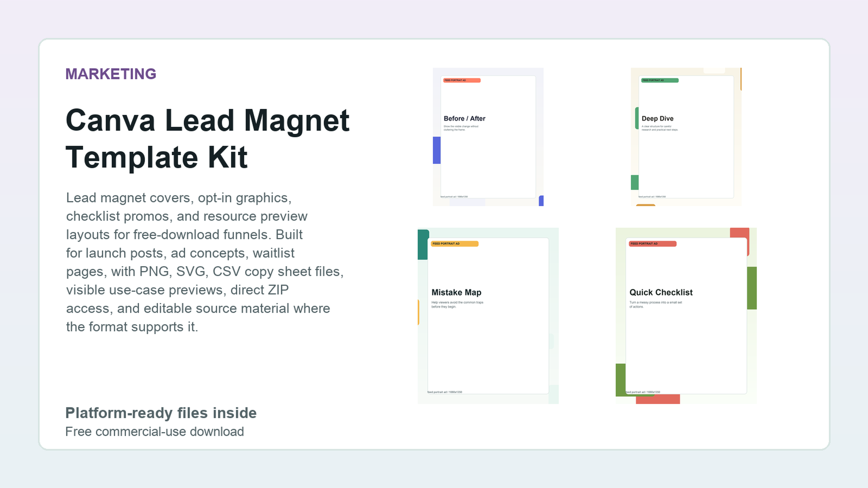Click the 'Mistake Map' title text
Screen dimensions: 868x488
tap(456, 292)
